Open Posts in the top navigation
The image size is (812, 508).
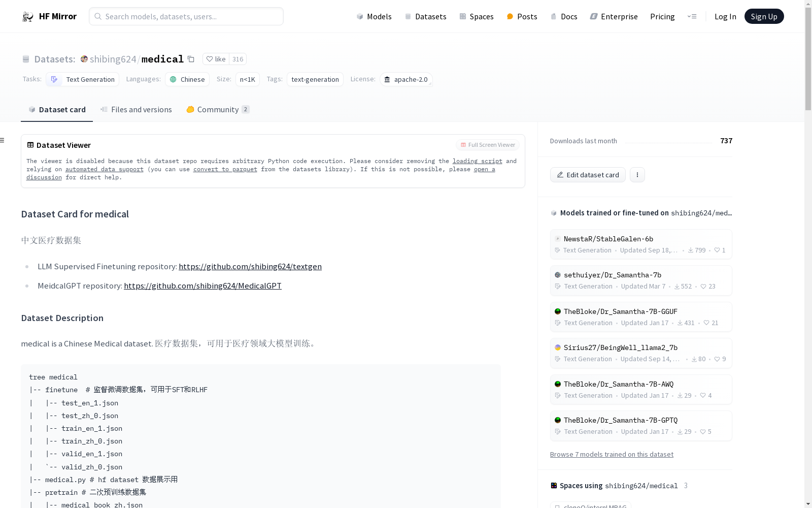pyautogui.click(x=522, y=16)
